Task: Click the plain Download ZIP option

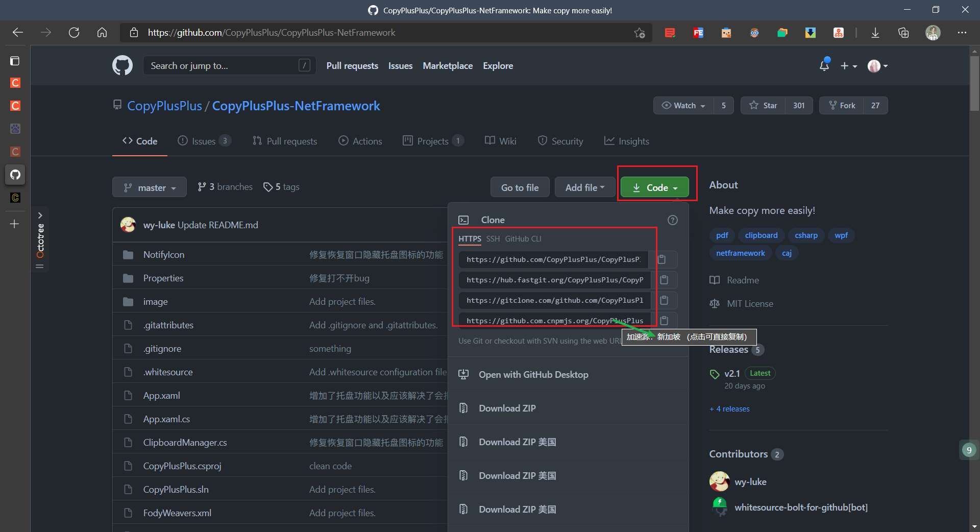Action: click(507, 408)
